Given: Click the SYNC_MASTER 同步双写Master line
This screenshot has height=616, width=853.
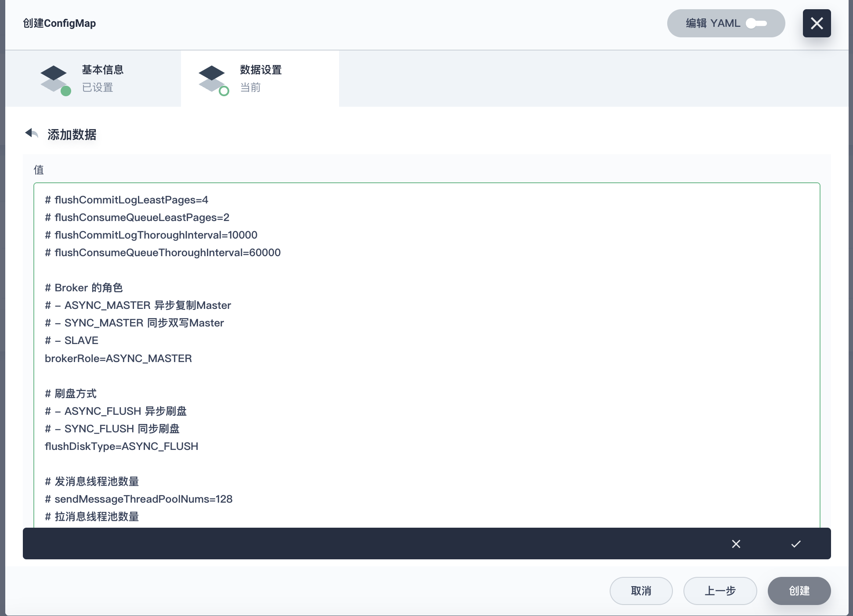Looking at the screenshot, I should [x=134, y=323].
